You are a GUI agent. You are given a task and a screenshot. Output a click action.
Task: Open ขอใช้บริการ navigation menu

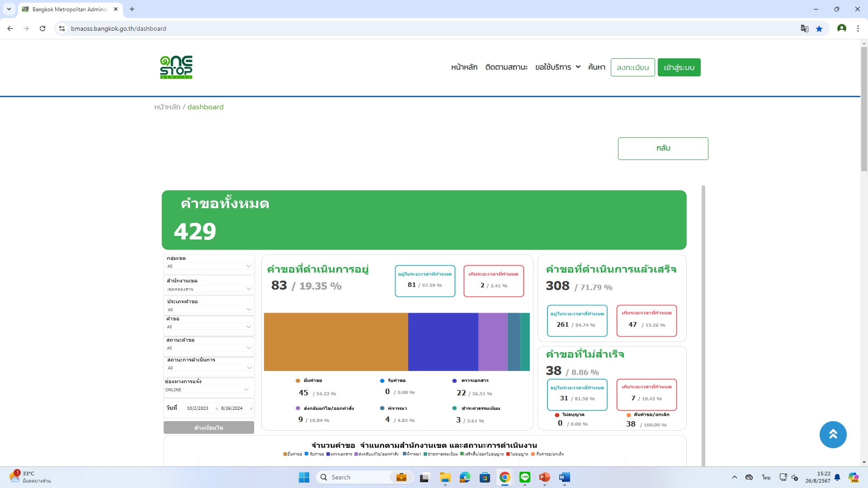(557, 67)
